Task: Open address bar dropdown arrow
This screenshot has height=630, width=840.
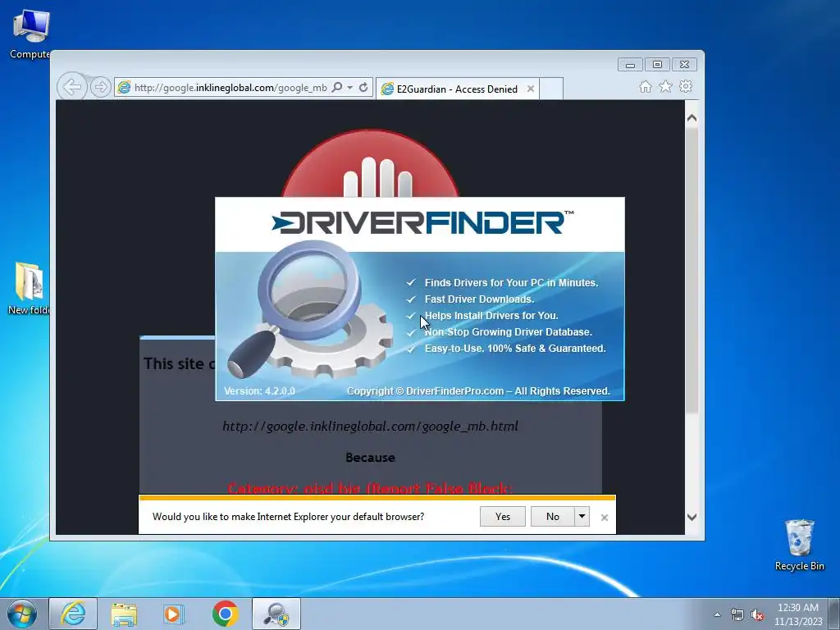Action: pyautogui.click(x=349, y=87)
